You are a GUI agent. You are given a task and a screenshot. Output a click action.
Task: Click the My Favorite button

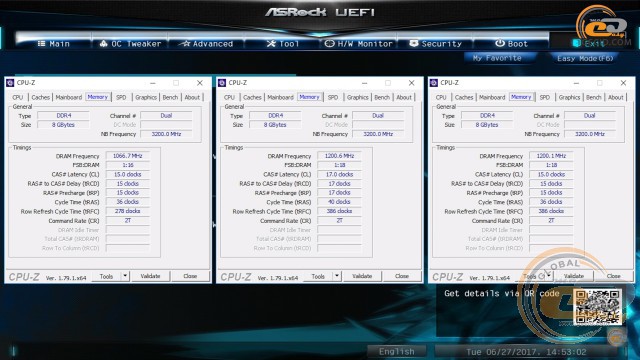(x=497, y=58)
